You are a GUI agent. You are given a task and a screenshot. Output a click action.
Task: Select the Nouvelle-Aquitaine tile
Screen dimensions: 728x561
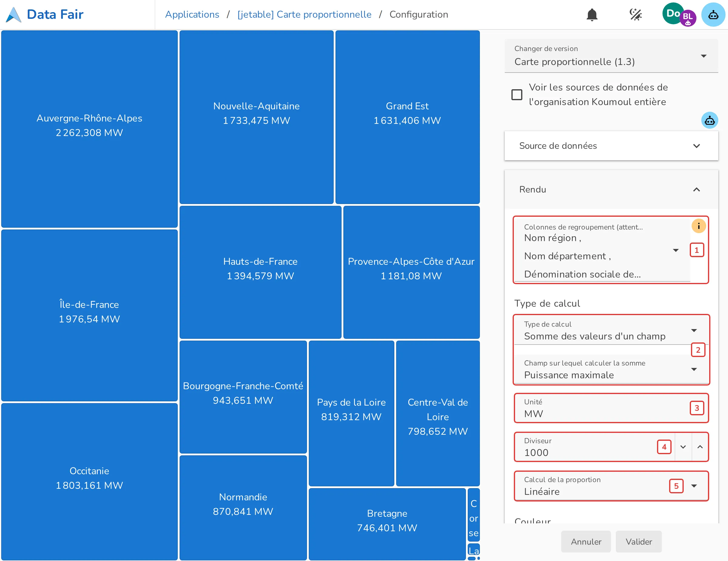pyautogui.click(x=256, y=117)
